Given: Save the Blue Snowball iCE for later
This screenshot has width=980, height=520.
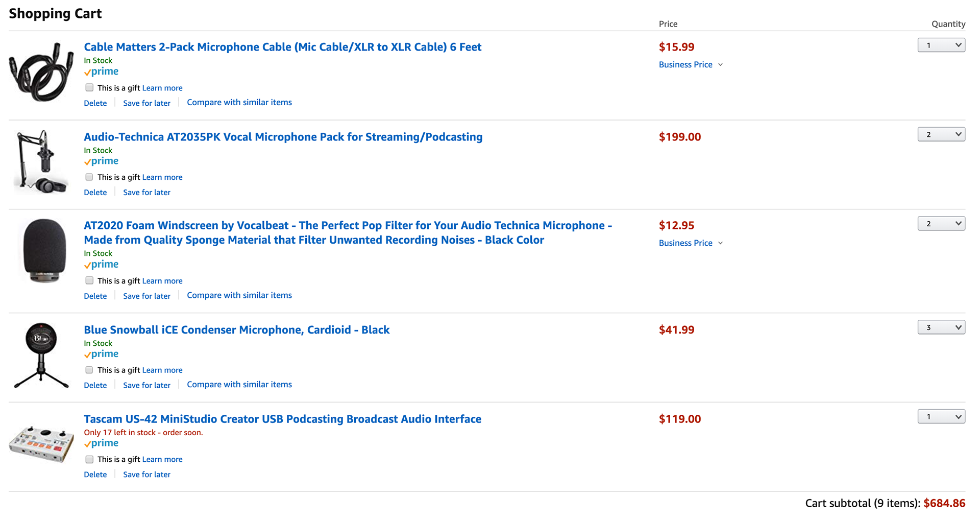Looking at the screenshot, I should pos(146,385).
